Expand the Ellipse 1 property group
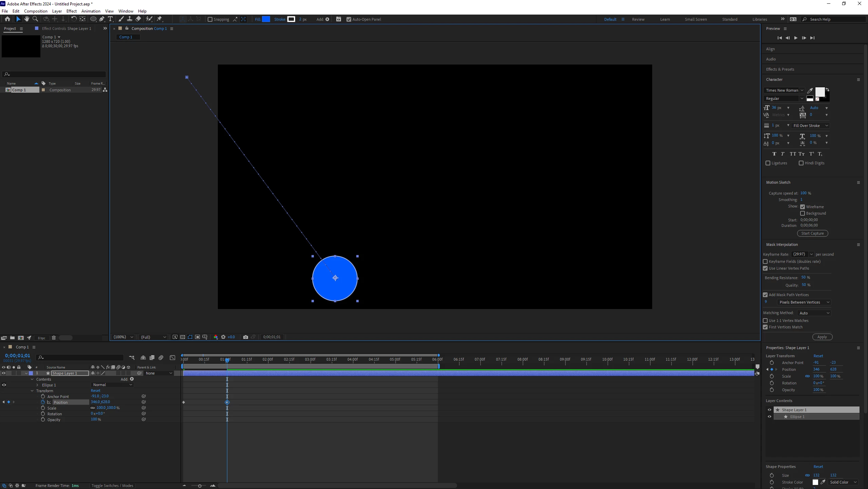This screenshot has width=868, height=489. (x=37, y=385)
